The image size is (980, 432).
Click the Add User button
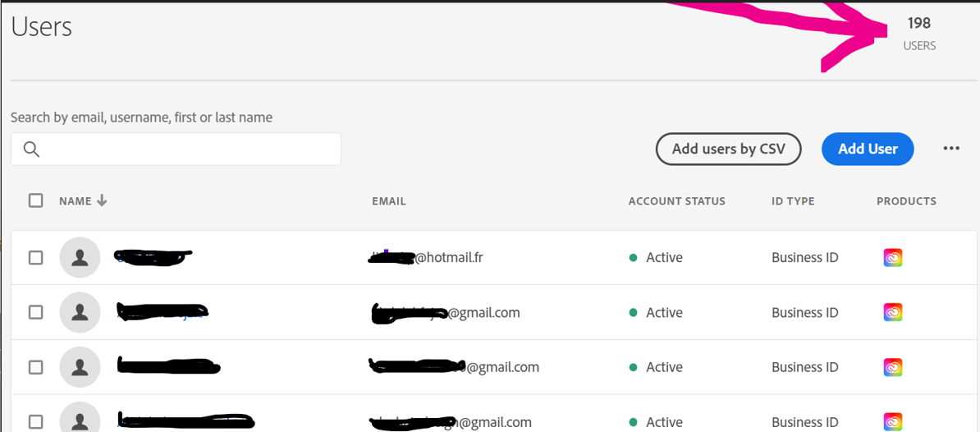(x=868, y=149)
